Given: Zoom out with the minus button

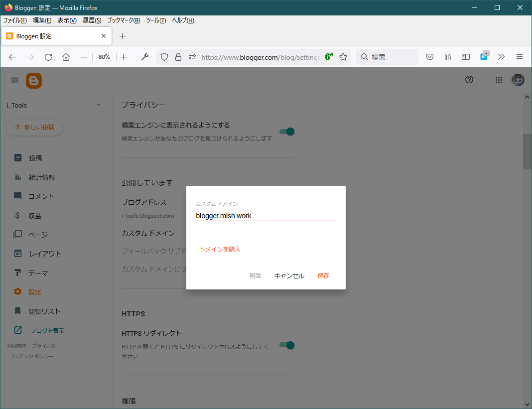Looking at the screenshot, I should pyautogui.click(x=84, y=57).
